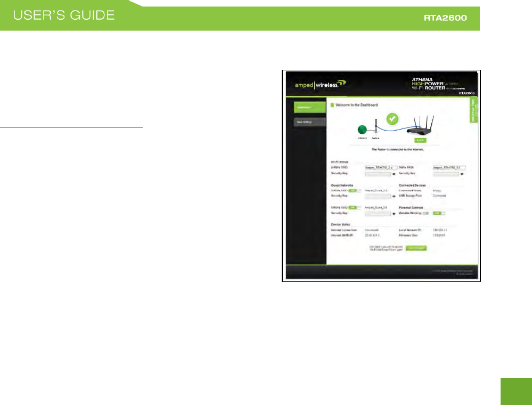Click the green Internet globe icon
Viewport: 532px width, 405px height.
pos(362,129)
